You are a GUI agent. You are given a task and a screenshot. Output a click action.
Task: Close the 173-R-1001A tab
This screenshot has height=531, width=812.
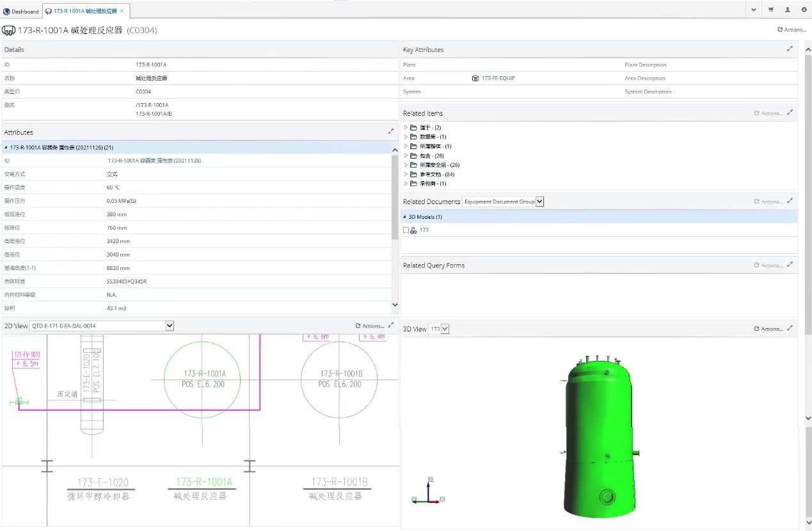(122, 11)
